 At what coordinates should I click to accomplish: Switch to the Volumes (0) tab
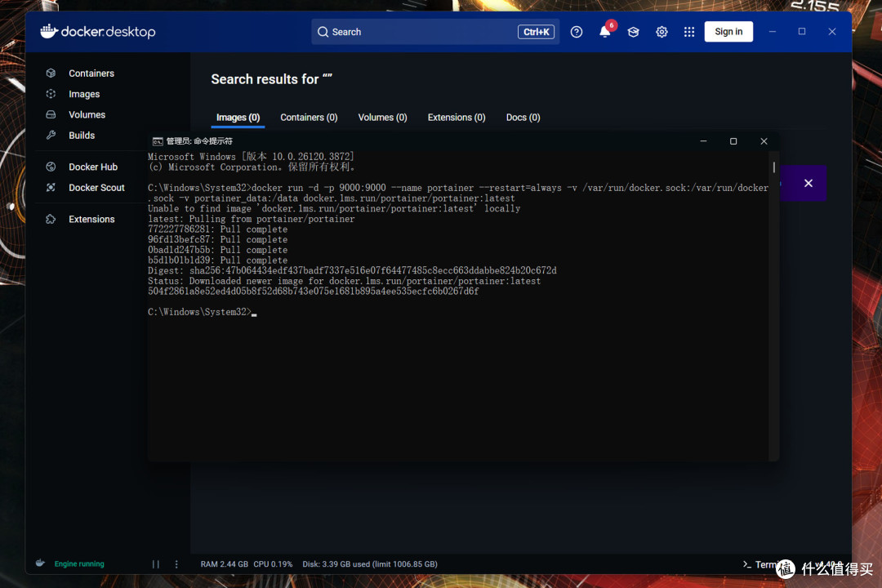click(382, 118)
